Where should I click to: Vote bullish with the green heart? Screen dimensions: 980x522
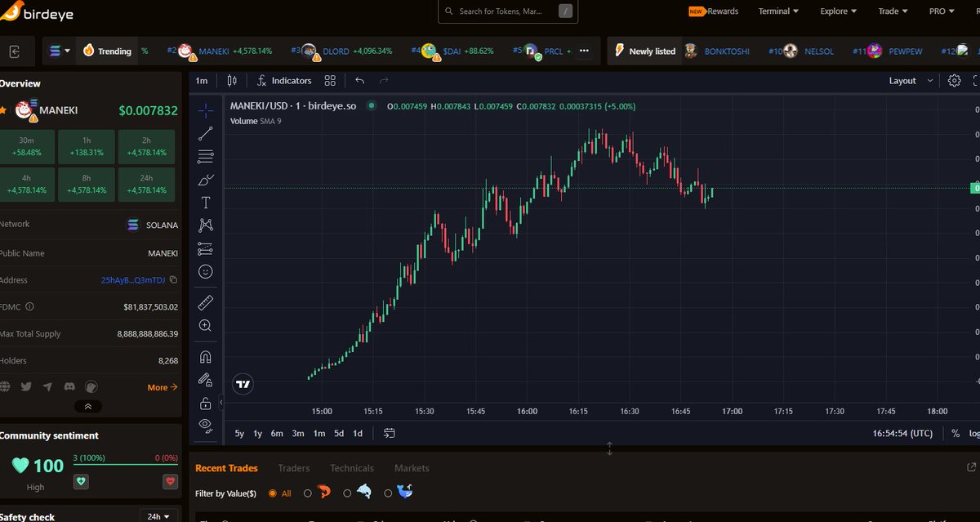pyautogui.click(x=82, y=482)
